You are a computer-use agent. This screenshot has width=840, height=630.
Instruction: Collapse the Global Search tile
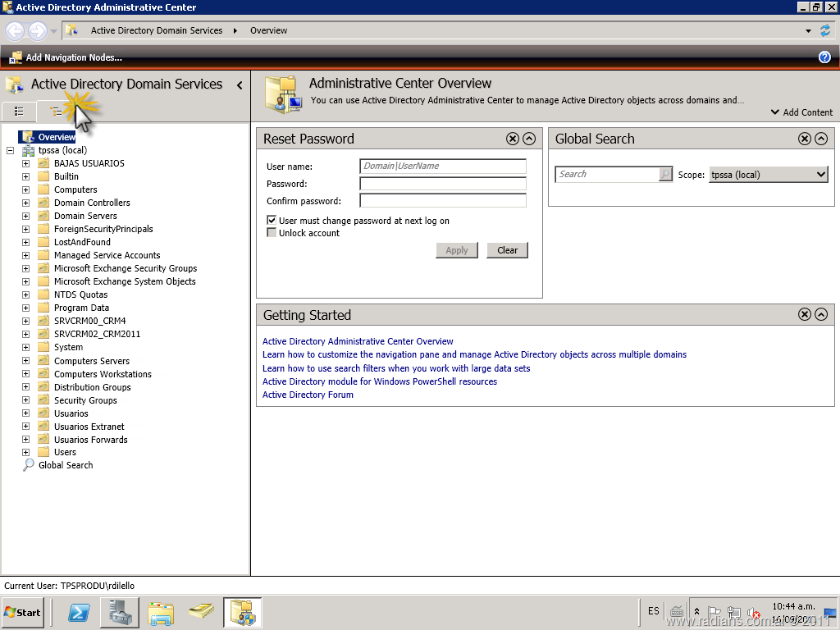pos(820,139)
